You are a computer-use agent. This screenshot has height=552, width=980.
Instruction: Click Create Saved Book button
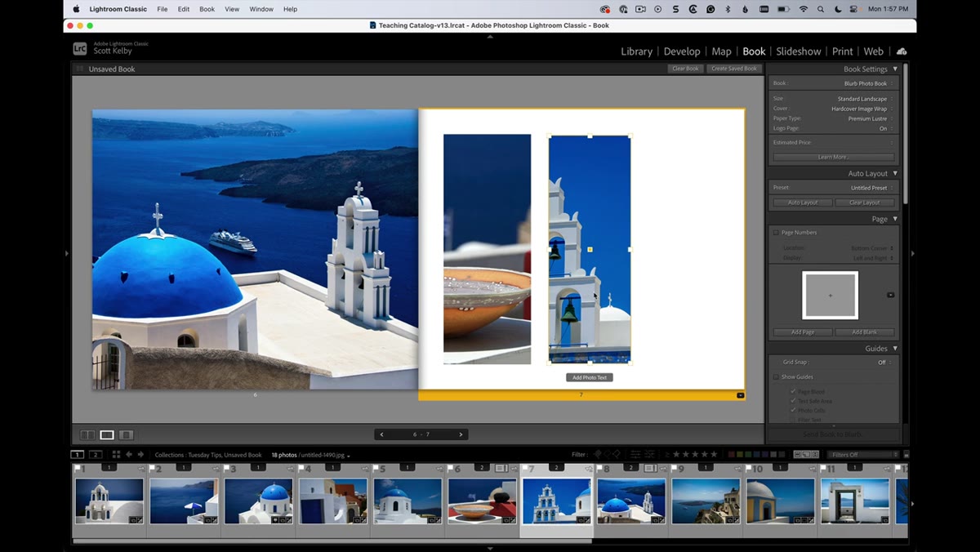(734, 69)
